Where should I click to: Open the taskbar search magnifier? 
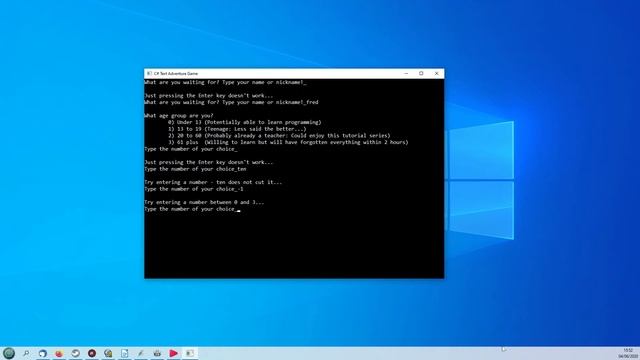click(26, 353)
